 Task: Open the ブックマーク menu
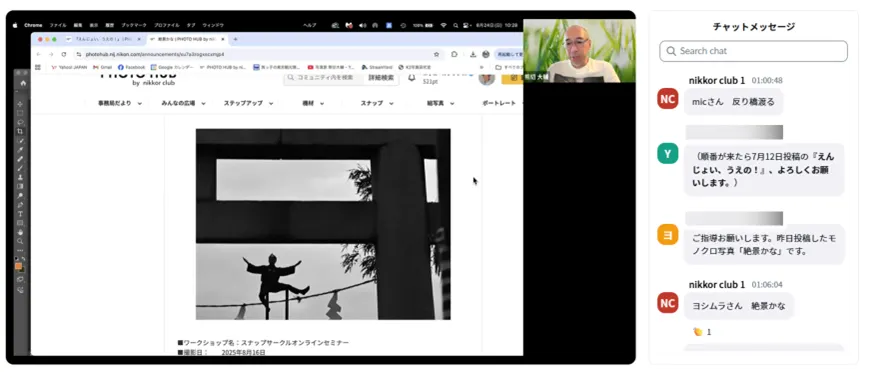click(134, 25)
